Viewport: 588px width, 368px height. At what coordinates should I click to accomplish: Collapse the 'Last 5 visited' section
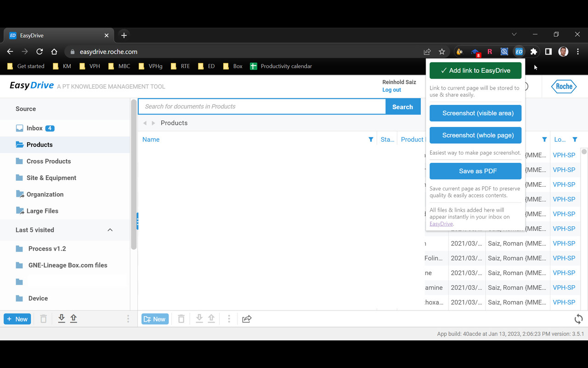tap(110, 230)
